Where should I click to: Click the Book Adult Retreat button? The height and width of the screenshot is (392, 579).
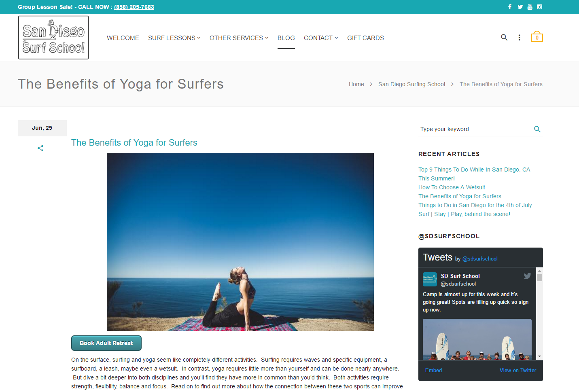(x=106, y=343)
